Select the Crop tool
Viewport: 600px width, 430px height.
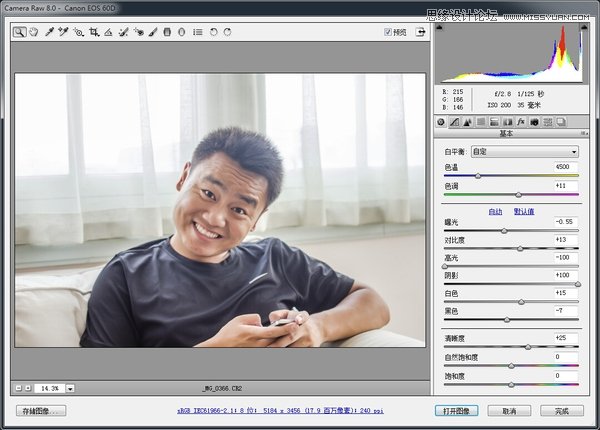pyautogui.click(x=93, y=32)
